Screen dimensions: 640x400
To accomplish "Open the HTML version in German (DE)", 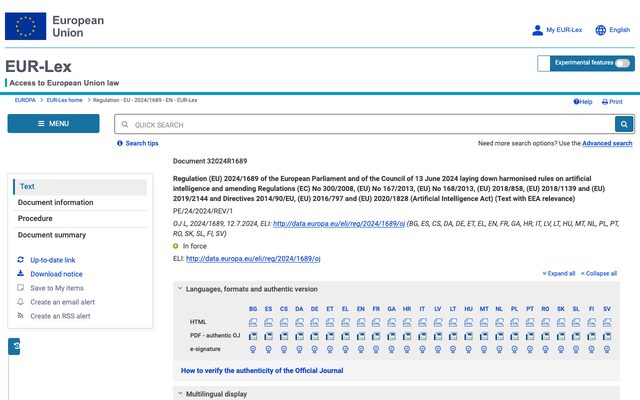I will pos(314,322).
